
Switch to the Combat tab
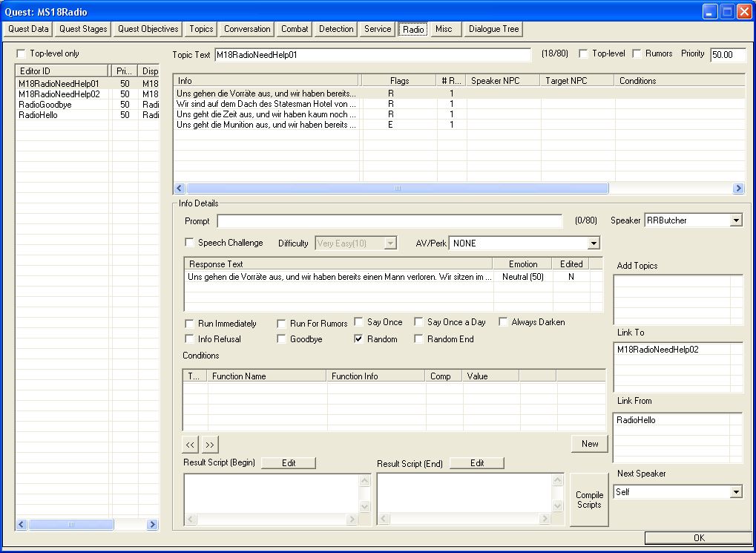pos(295,29)
